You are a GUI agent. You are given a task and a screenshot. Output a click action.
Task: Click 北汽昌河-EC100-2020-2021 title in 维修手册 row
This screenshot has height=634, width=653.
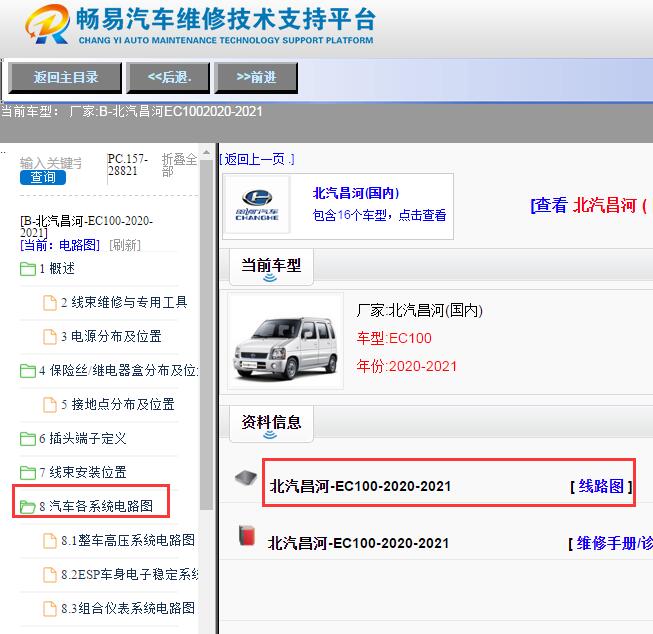tap(358, 543)
